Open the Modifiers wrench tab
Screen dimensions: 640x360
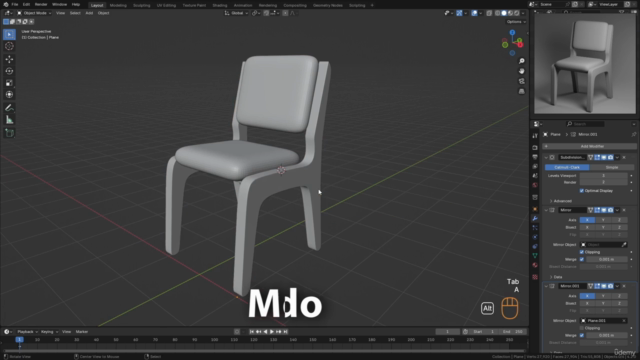coord(535,218)
